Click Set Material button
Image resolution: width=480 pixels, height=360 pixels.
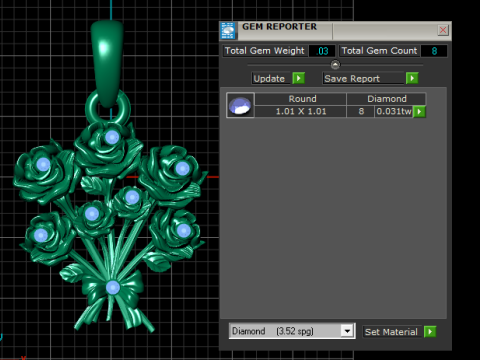pyautogui.click(x=391, y=332)
